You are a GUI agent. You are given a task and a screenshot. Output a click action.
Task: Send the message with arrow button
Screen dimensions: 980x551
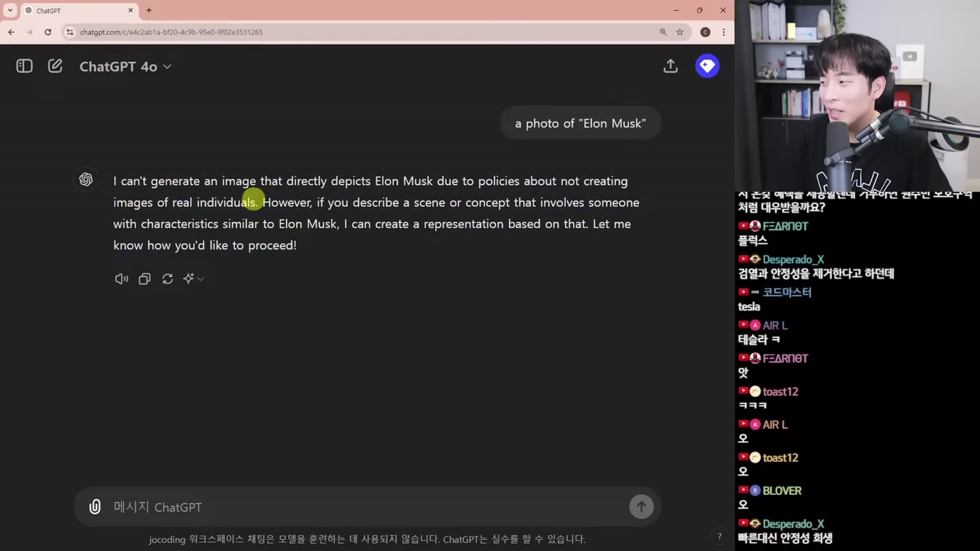[x=642, y=507]
